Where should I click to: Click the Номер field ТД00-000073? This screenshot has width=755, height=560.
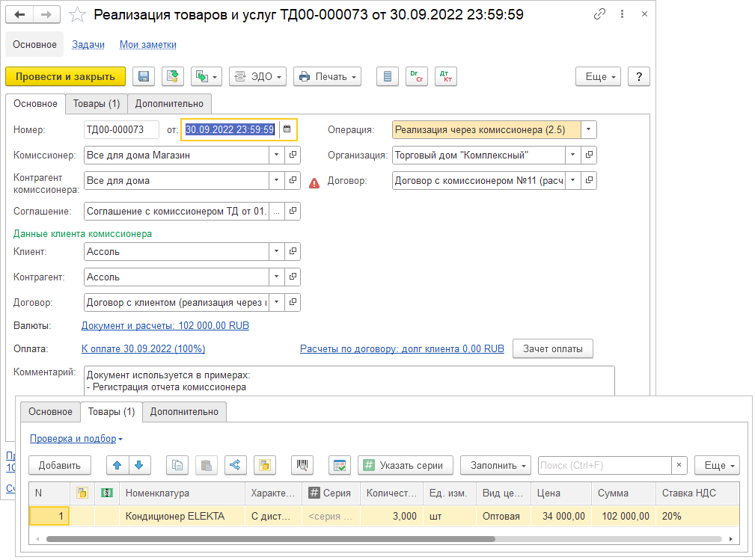[x=121, y=129]
